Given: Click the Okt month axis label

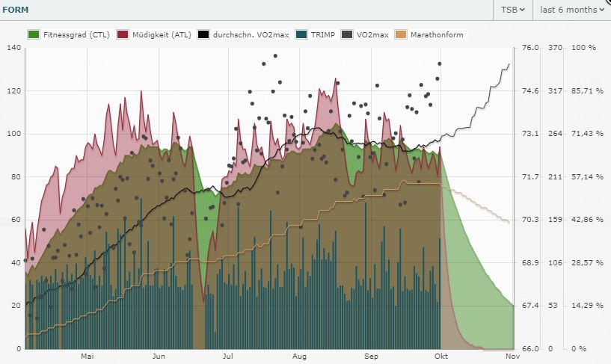Looking at the screenshot, I should (x=441, y=357).
